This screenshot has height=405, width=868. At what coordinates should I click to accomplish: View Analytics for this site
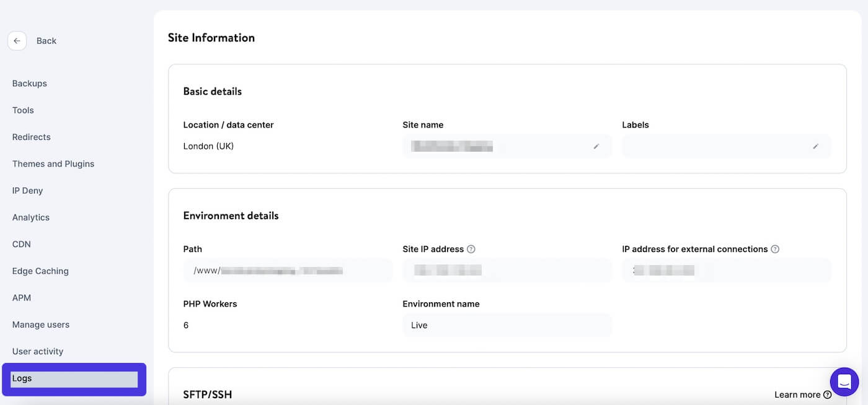pos(30,217)
